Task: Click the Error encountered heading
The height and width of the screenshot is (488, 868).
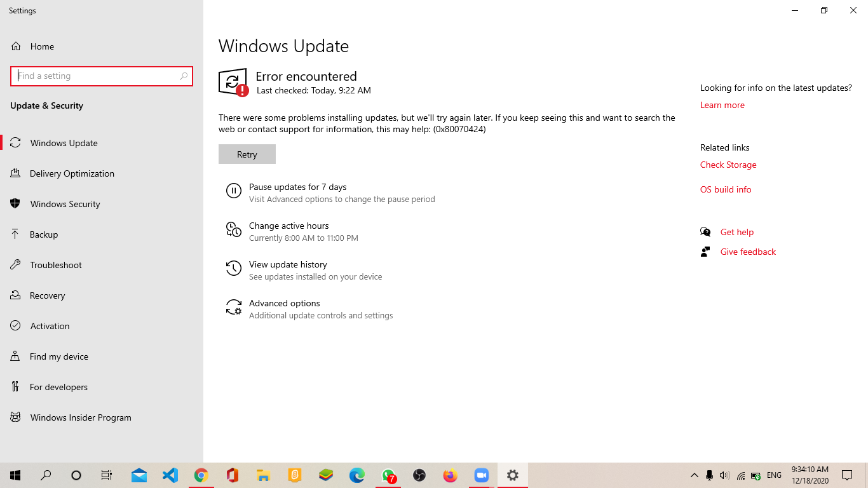Action: tap(306, 76)
